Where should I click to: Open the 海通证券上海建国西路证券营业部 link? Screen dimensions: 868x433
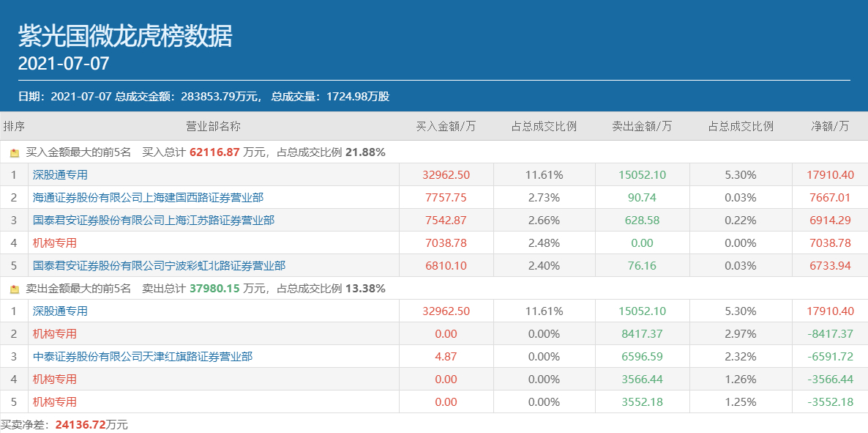148,198
